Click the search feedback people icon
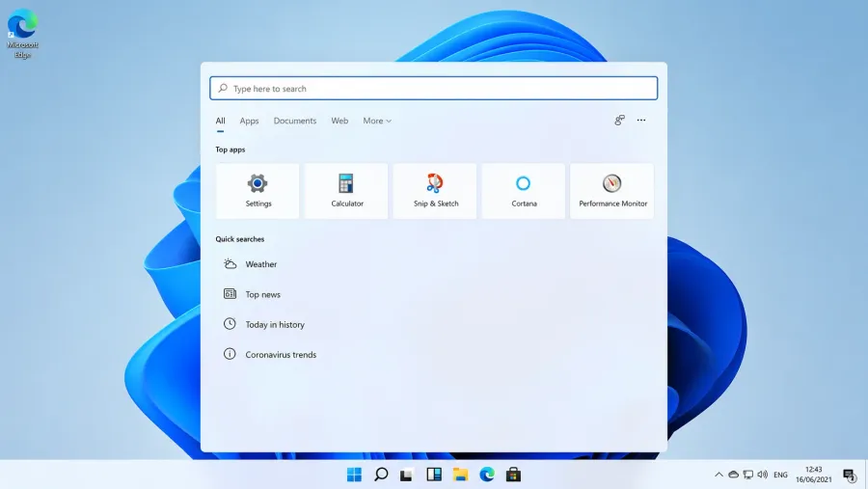 click(x=619, y=121)
